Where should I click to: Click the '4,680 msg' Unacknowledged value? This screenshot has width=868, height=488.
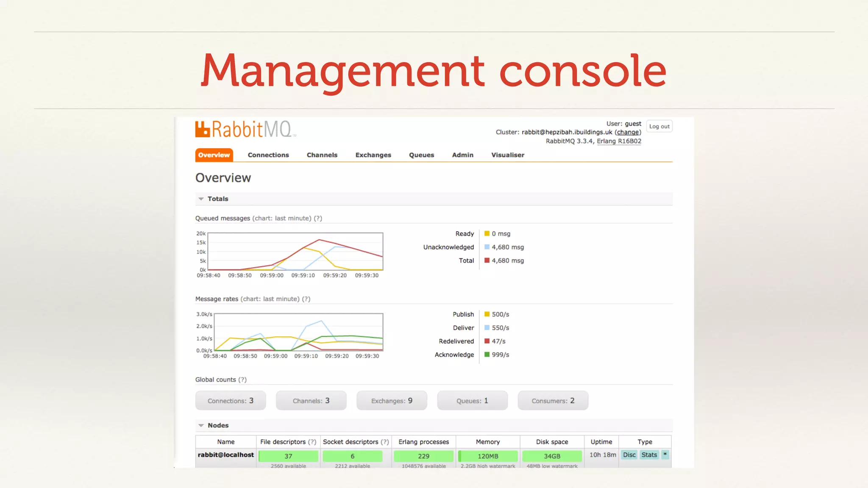coord(508,247)
